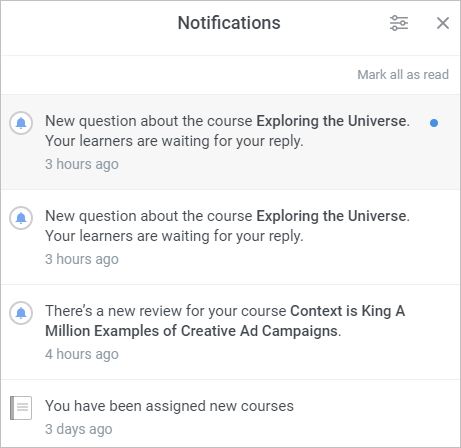Click the course book icon for assigned courses

(x=21, y=408)
